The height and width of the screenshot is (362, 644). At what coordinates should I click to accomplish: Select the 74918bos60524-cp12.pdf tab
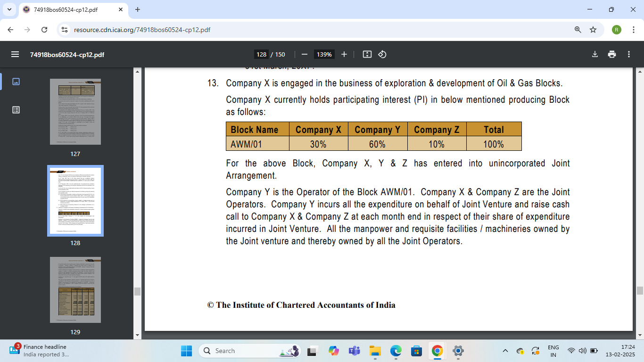[71, 9]
